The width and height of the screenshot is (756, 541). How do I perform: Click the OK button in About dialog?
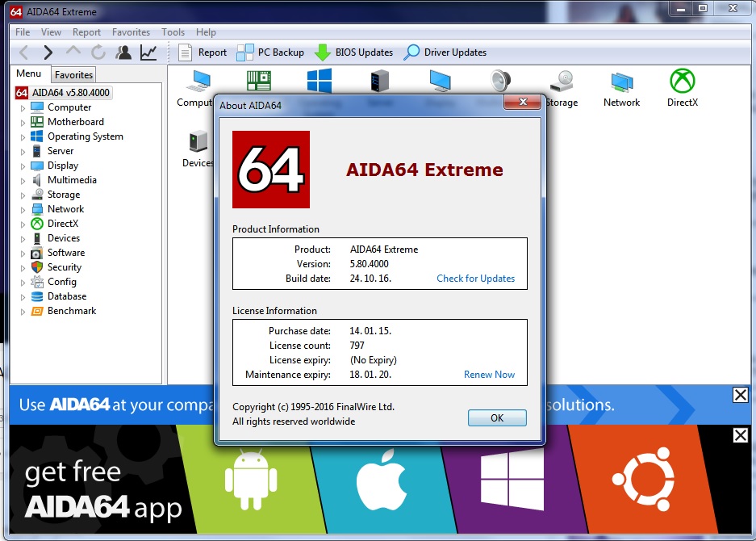pos(497,418)
